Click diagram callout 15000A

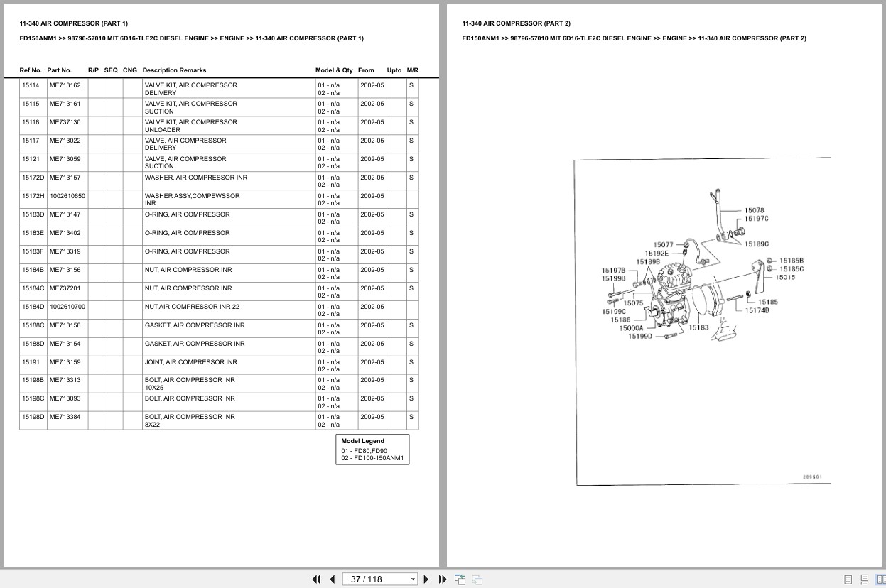(x=631, y=328)
